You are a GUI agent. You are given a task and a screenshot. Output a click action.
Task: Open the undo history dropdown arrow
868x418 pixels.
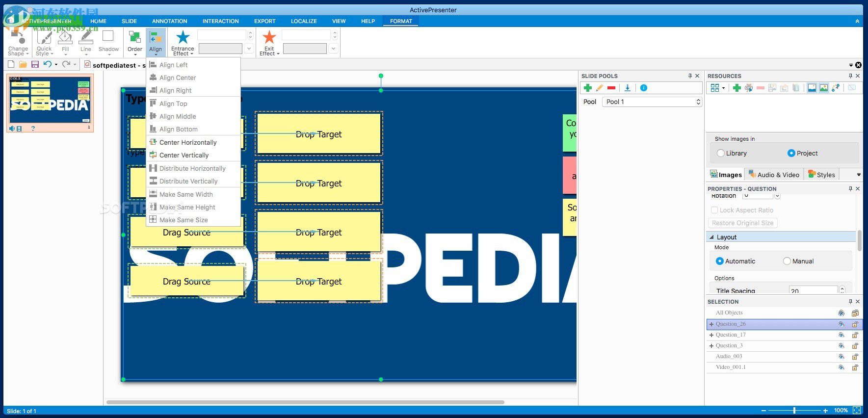(x=56, y=64)
